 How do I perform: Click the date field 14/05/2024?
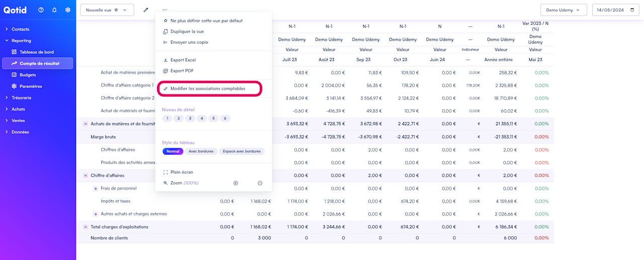615,10
